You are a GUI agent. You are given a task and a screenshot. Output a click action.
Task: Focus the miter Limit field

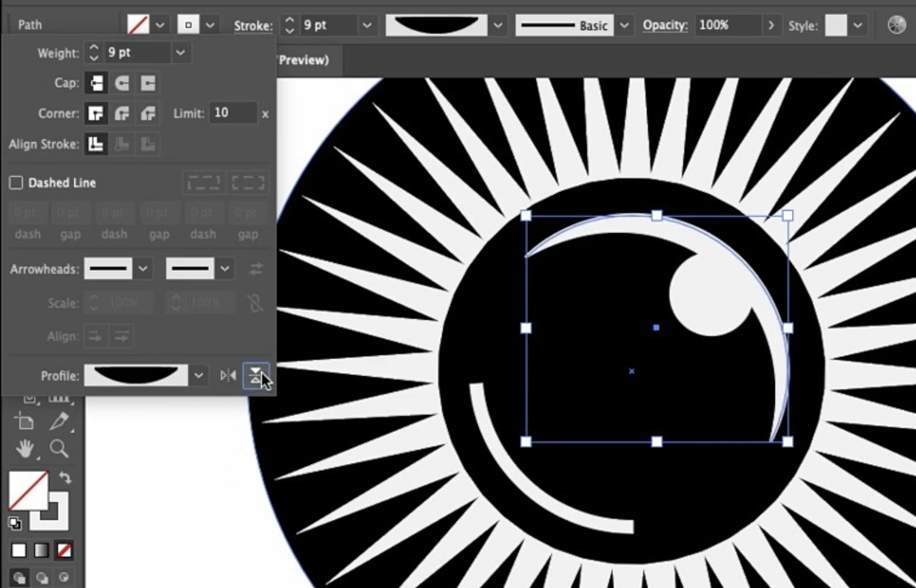[x=234, y=113]
